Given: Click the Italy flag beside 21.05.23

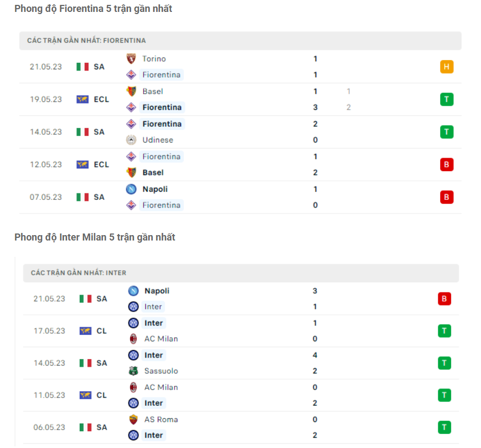Looking at the screenshot, I should click(x=81, y=67).
